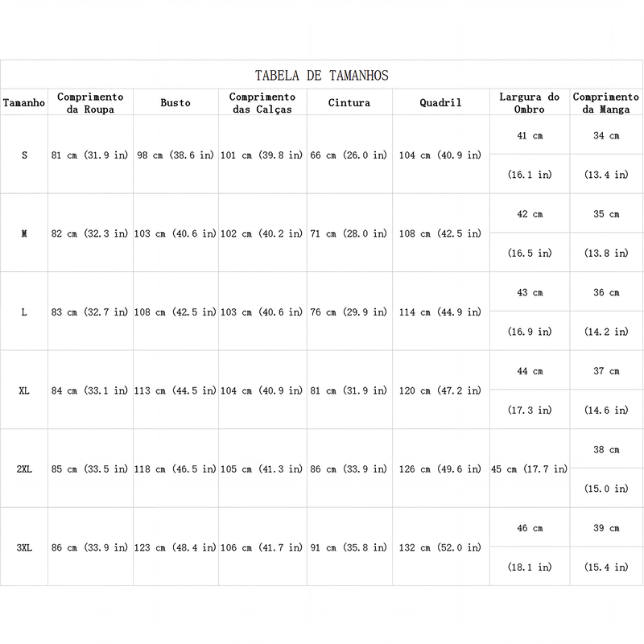The width and height of the screenshot is (644, 644).
Task: Click the Quadril column header
Action: 440,103
